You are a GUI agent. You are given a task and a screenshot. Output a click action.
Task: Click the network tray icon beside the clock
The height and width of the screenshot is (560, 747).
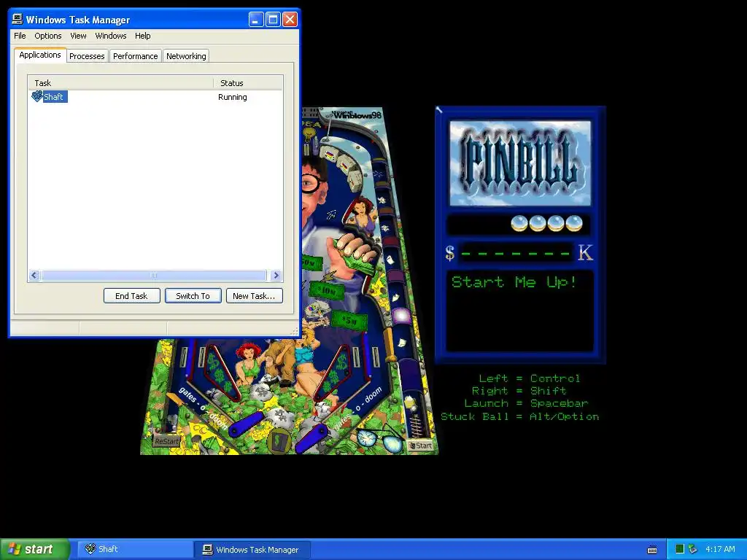(693, 549)
